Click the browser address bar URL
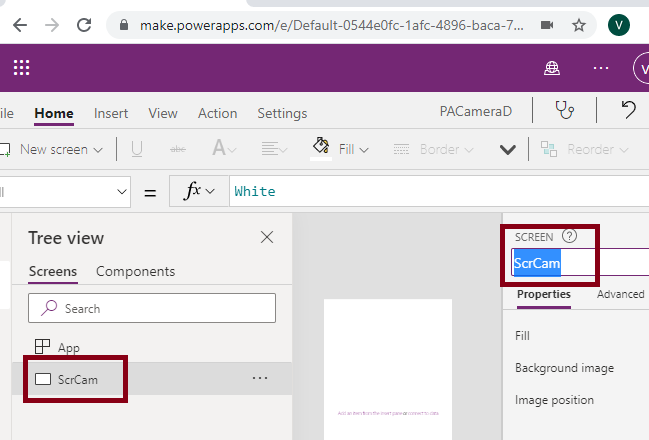 pos(331,26)
